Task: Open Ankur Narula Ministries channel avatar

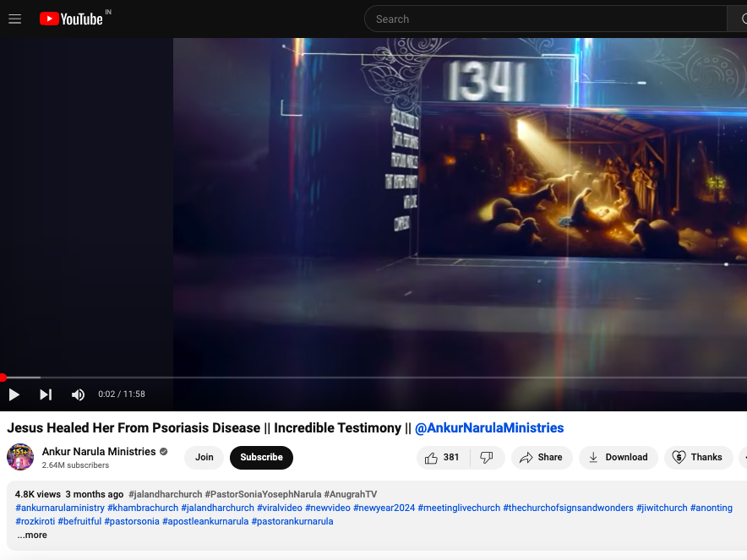Action: tap(20, 457)
